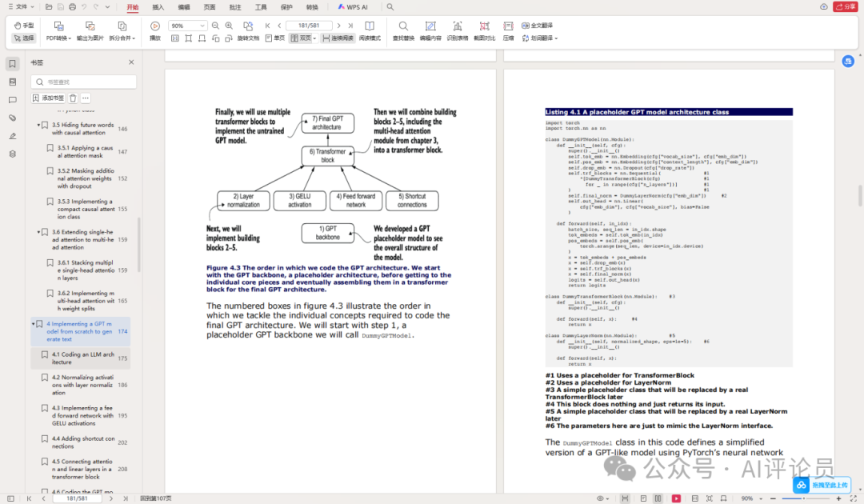Collapse the '4 Implementing a GPT model' bookmark
864x504 pixels.
(x=33, y=325)
